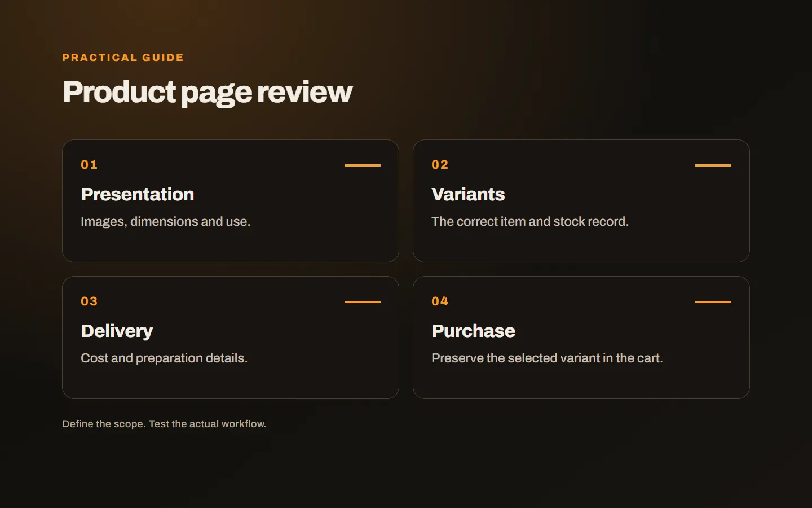
Task: Click 'The correct item and stock record.'
Action: 530,221
